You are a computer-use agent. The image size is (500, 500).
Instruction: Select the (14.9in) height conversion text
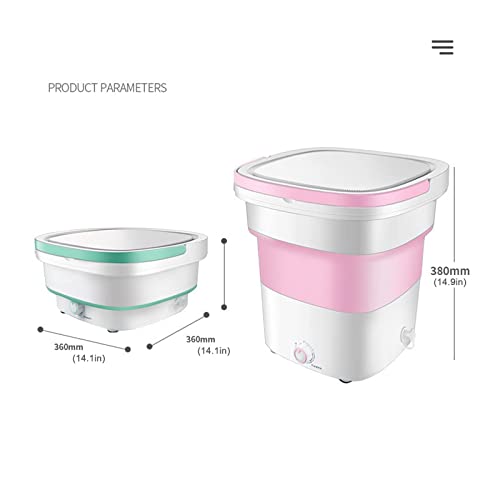[450, 282]
